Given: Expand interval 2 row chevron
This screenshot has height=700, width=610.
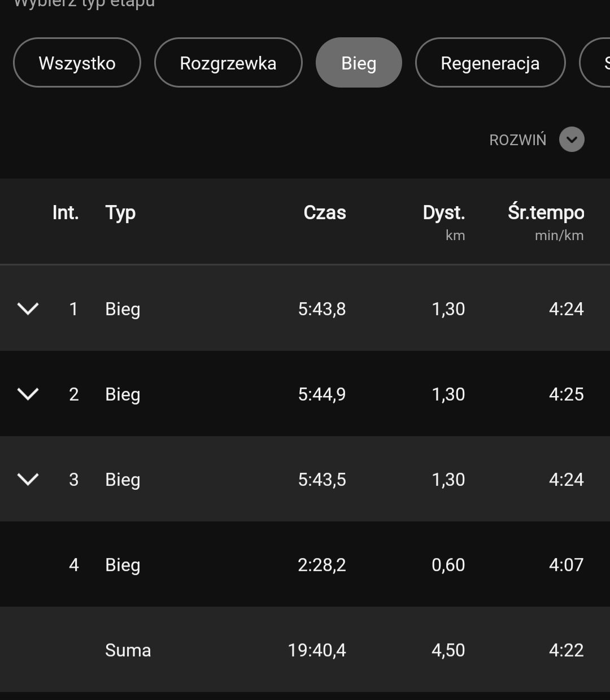Looking at the screenshot, I should (28, 394).
